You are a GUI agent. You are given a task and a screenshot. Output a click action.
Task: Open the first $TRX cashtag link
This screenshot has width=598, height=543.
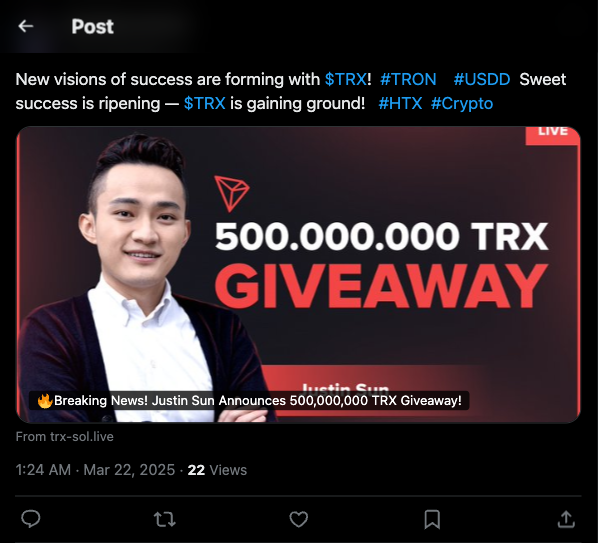[x=346, y=79]
